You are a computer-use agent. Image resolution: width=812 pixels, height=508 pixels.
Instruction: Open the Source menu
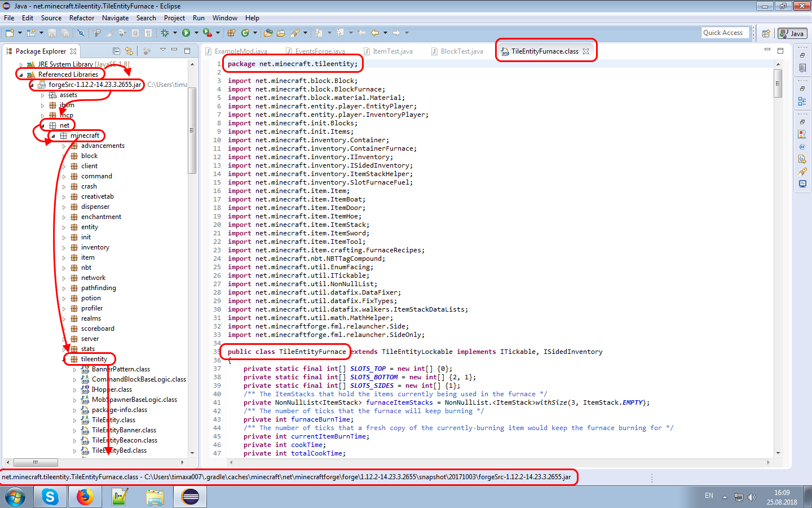[x=51, y=18]
